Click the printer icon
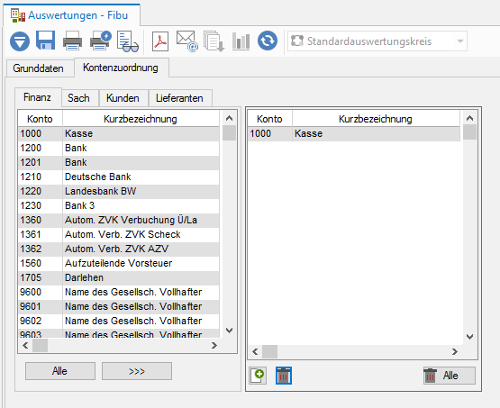This screenshot has width=500, height=408. [72, 41]
